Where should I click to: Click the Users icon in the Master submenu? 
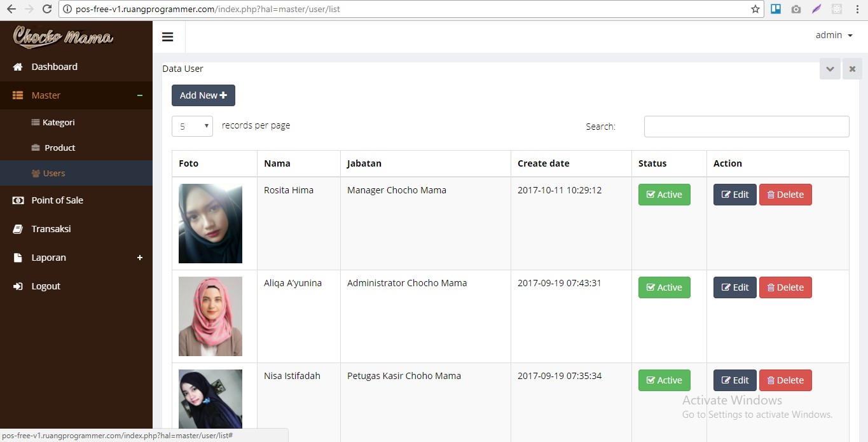pos(36,173)
